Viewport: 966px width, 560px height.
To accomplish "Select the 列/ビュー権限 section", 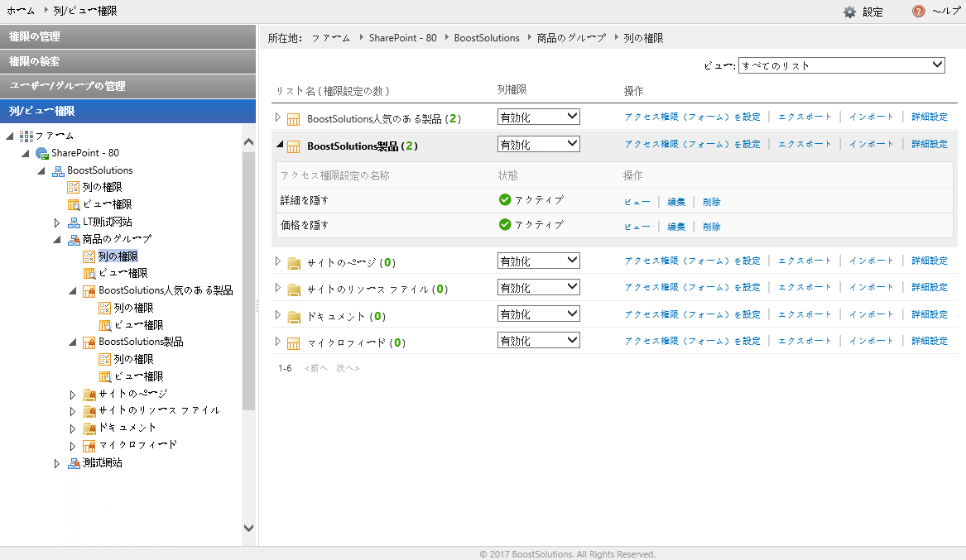I will (x=127, y=112).
